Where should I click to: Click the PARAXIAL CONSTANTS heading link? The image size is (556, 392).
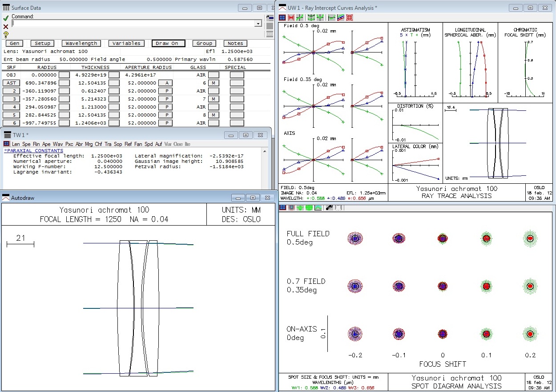click(34, 150)
